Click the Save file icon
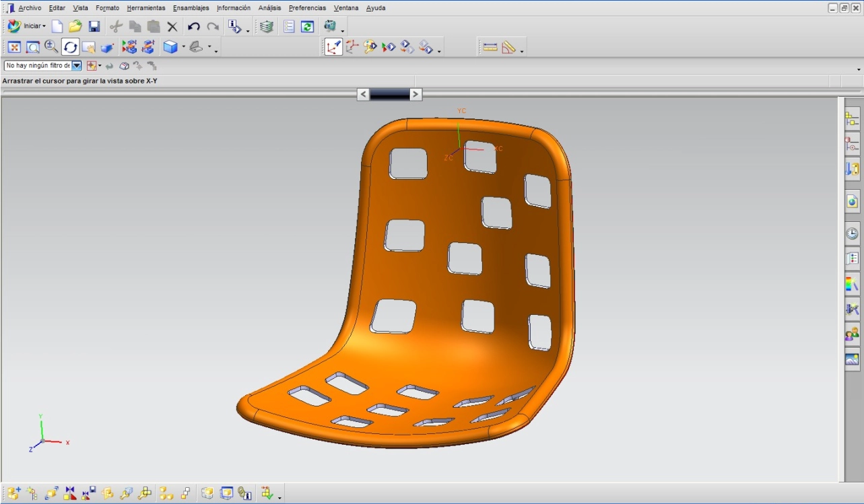The height and width of the screenshot is (504, 864). (x=94, y=27)
